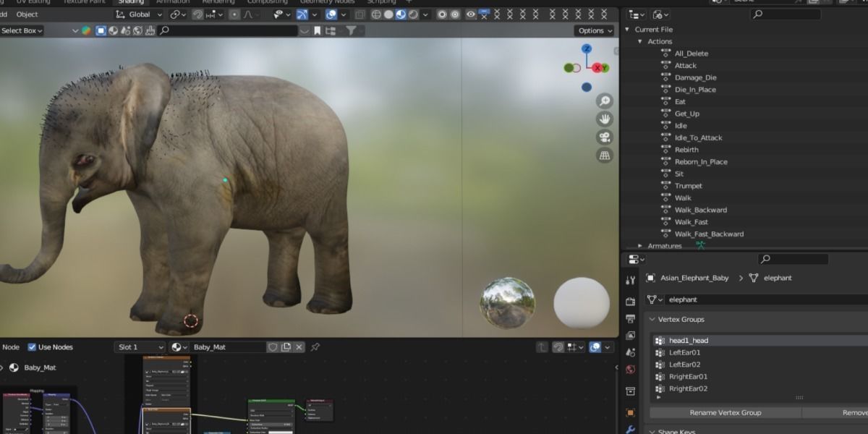The width and height of the screenshot is (868, 434).
Task: Switch to the Compositing workspace tab
Action: [x=268, y=2]
